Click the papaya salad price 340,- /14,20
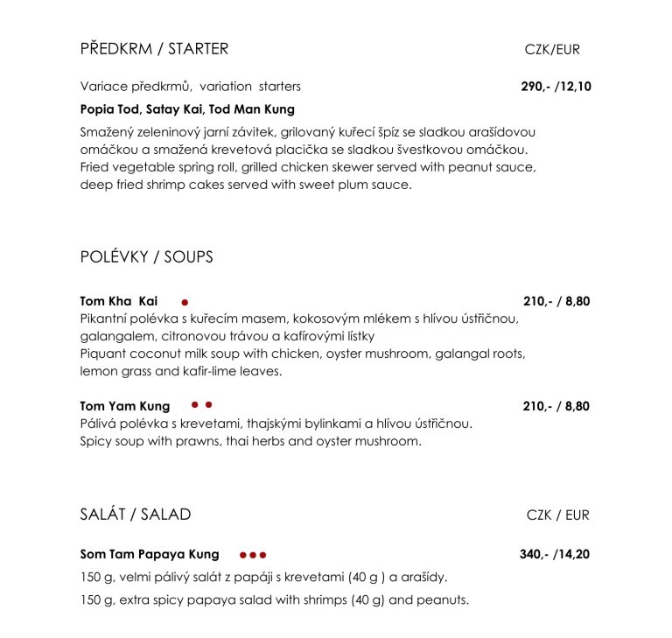The height and width of the screenshot is (638, 672). pos(555,555)
